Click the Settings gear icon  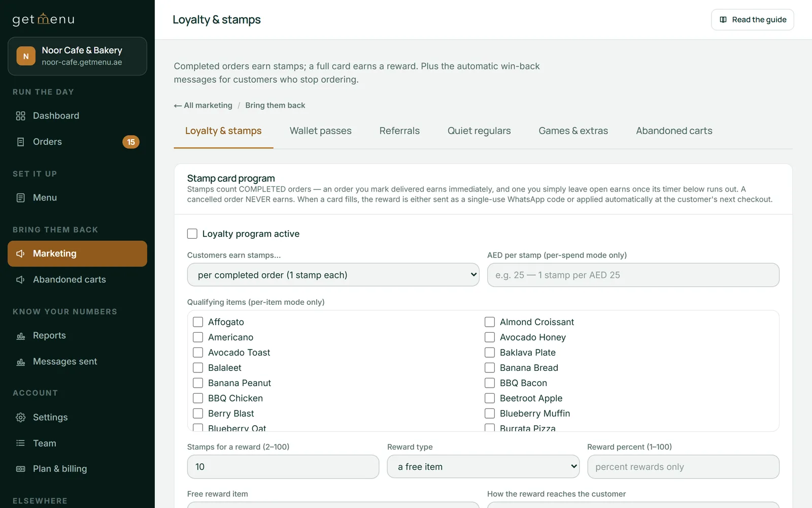[x=20, y=417]
